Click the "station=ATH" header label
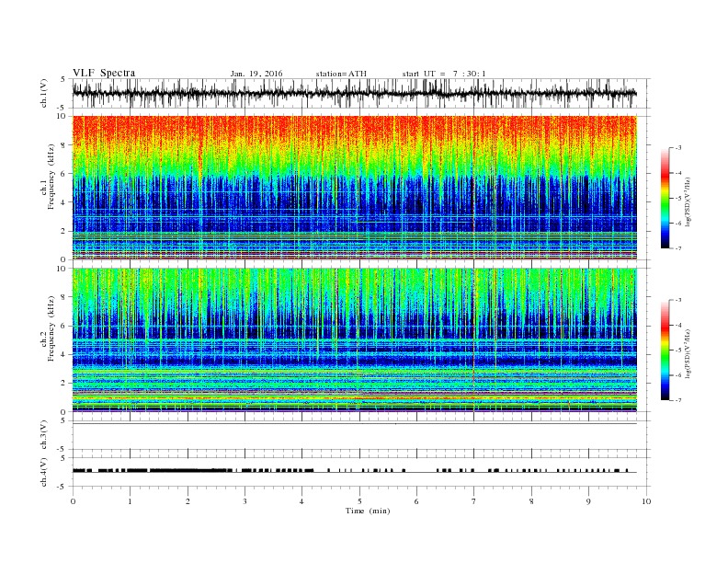Screen dimensions: 728x563 coord(341,74)
